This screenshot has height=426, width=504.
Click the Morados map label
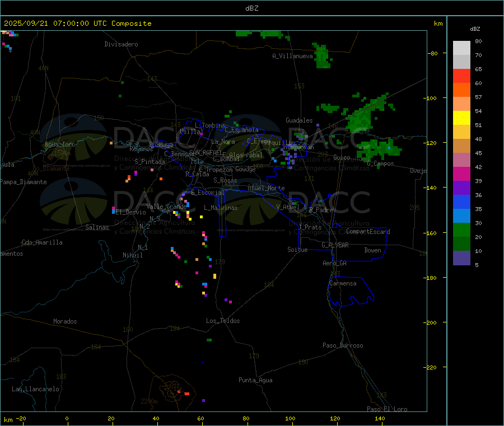65,321
